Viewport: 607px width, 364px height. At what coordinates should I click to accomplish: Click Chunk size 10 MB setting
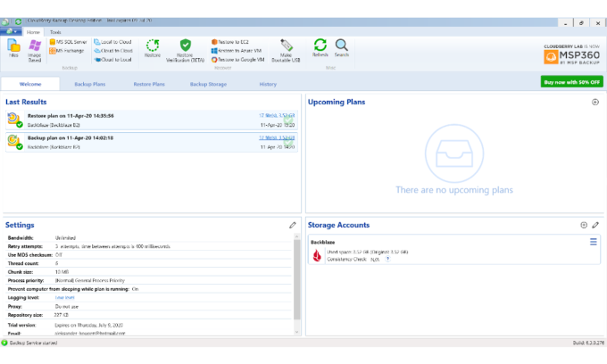(x=149, y=272)
